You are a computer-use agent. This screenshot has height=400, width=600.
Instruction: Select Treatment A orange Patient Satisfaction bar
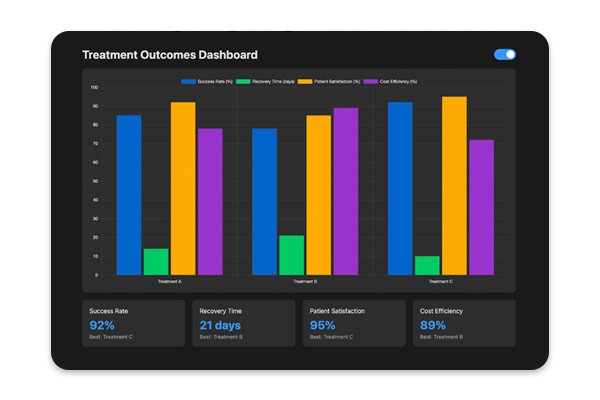tap(183, 188)
